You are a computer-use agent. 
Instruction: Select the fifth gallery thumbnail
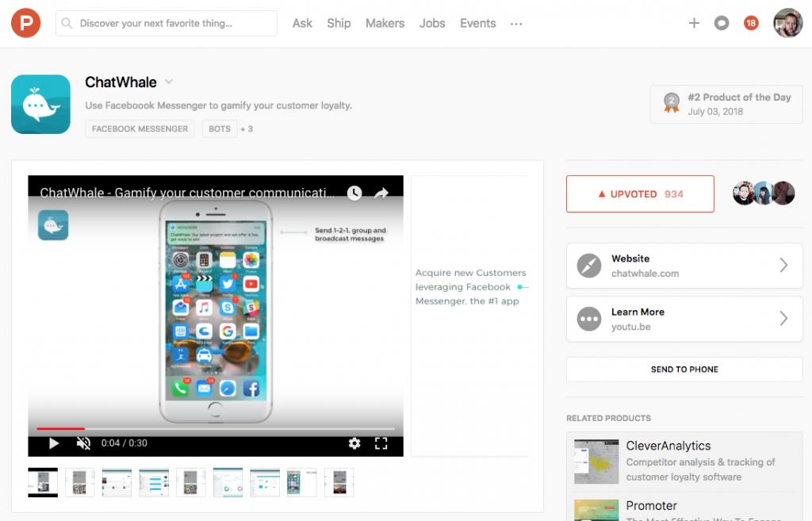pyautogui.click(x=190, y=482)
